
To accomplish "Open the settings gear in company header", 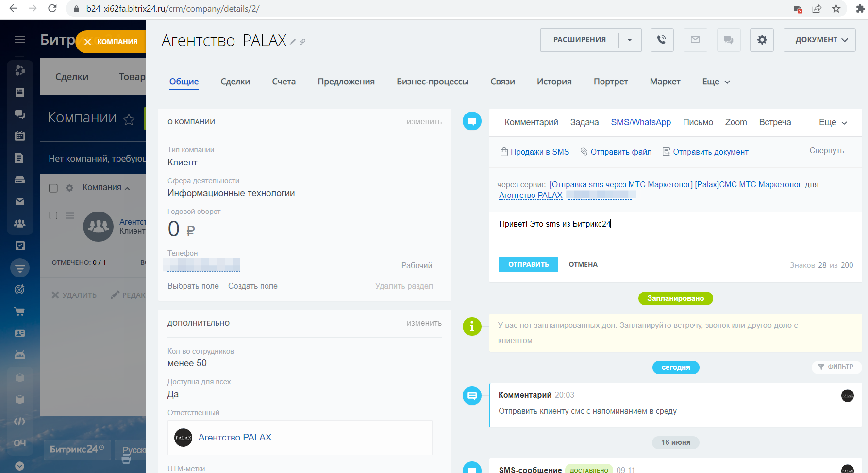I will tap(762, 40).
